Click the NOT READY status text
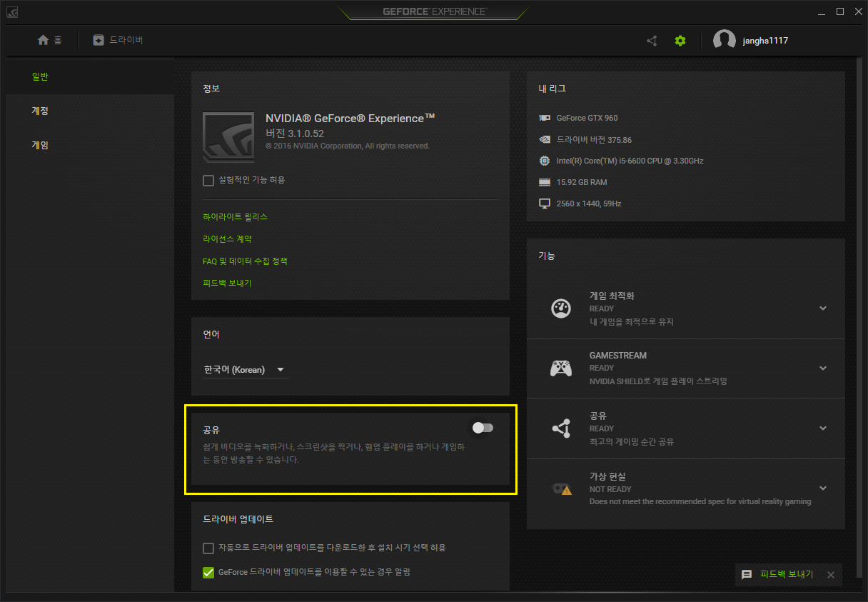Viewport: 868px width, 602px height. click(x=610, y=489)
